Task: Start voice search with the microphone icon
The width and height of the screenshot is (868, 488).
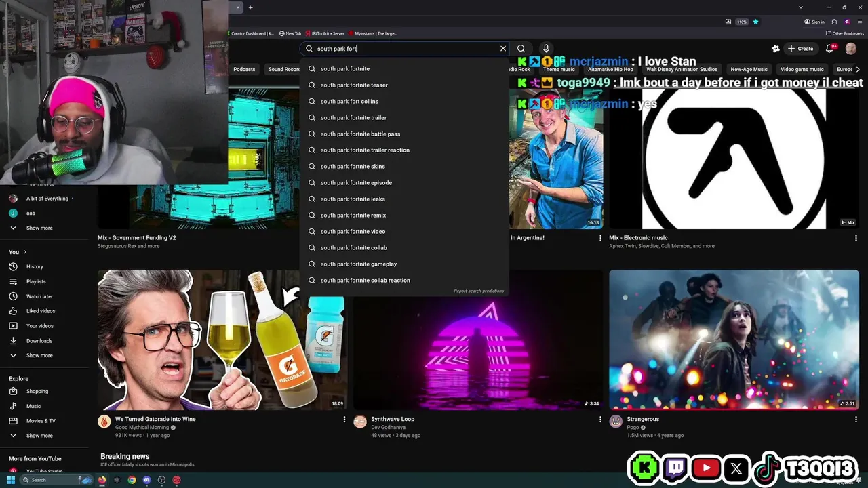Action: (546, 49)
